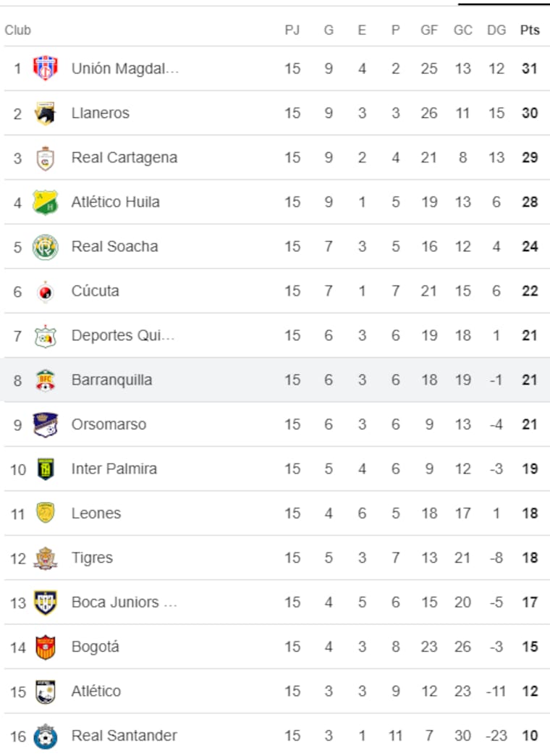550x756 pixels.
Task: Click the Inter Palmira crest icon
Action: tap(46, 469)
